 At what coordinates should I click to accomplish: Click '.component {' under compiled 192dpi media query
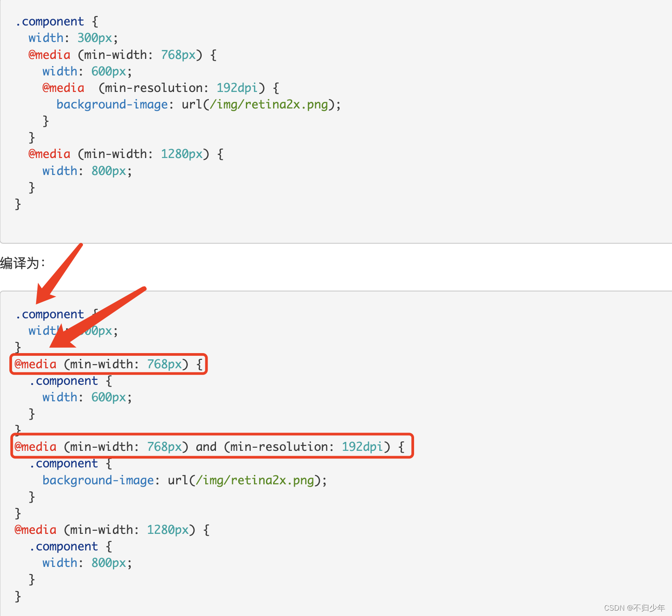point(71,464)
